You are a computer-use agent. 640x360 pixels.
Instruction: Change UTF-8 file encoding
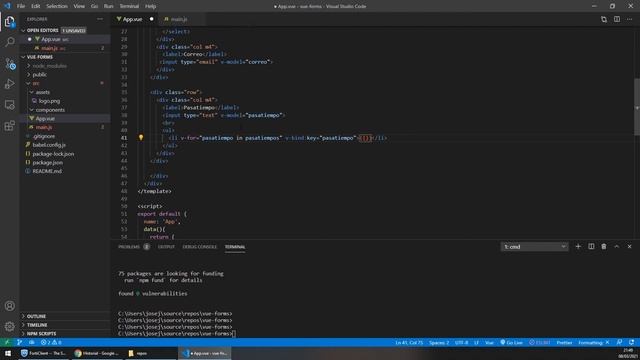[461, 342]
